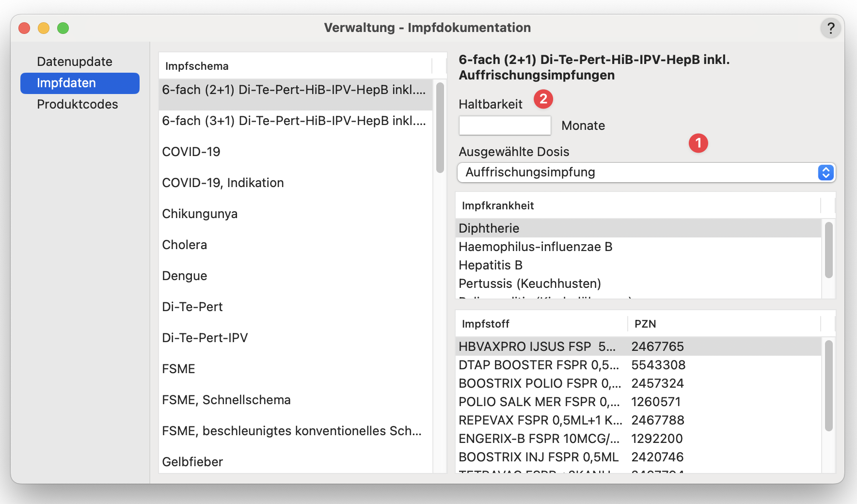
Task: Click the Impfstoff table scrollbar
Action: point(828,385)
